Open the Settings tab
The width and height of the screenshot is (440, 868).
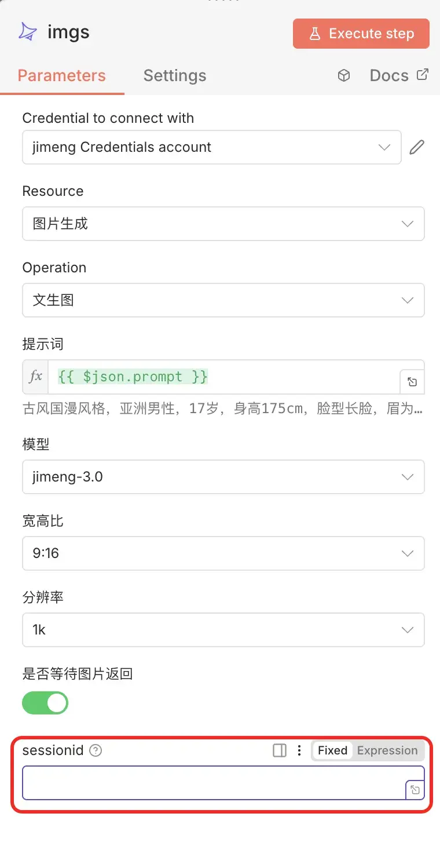[x=175, y=76]
